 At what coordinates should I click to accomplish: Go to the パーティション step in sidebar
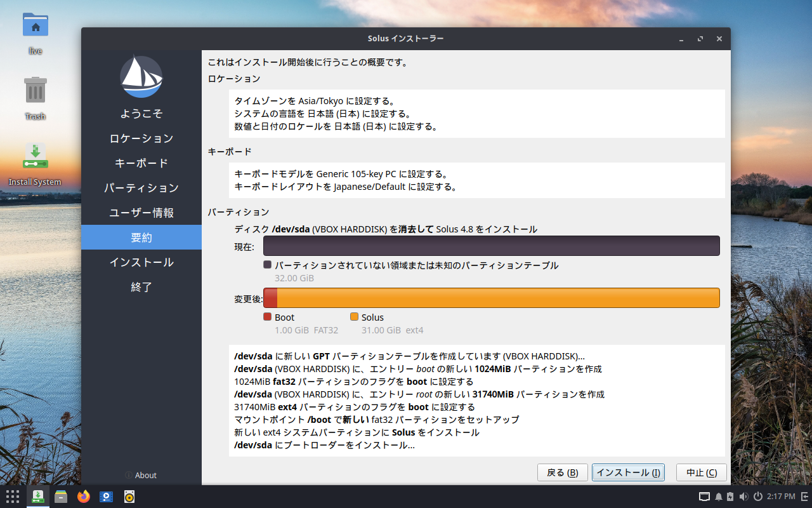pyautogui.click(x=141, y=188)
